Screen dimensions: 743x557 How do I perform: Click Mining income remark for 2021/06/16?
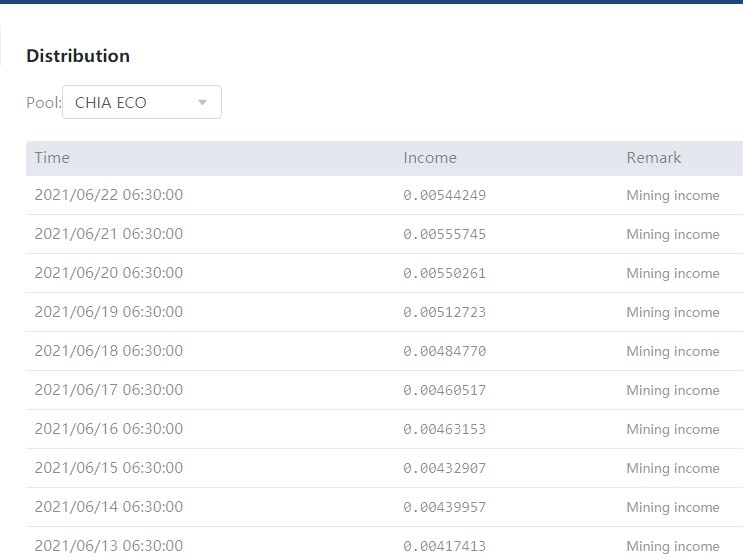(673, 429)
